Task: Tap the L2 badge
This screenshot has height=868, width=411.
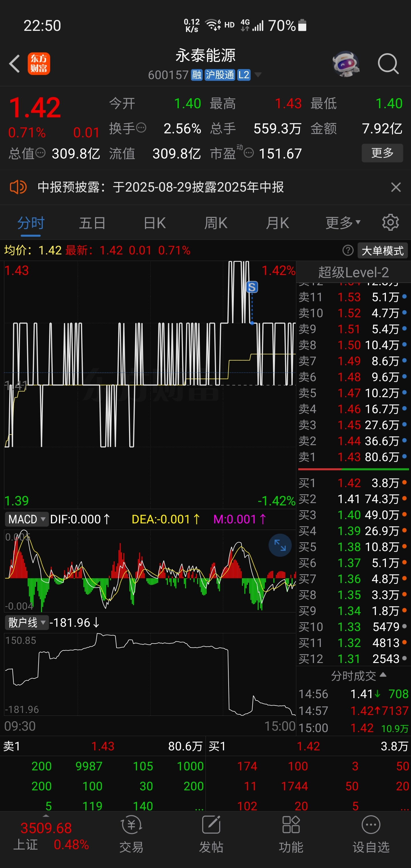Action: pyautogui.click(x=243, y=75)
